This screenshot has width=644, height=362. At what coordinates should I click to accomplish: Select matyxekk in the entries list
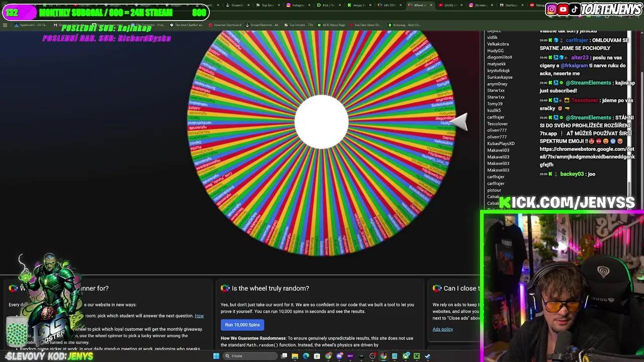coord(496,64)
